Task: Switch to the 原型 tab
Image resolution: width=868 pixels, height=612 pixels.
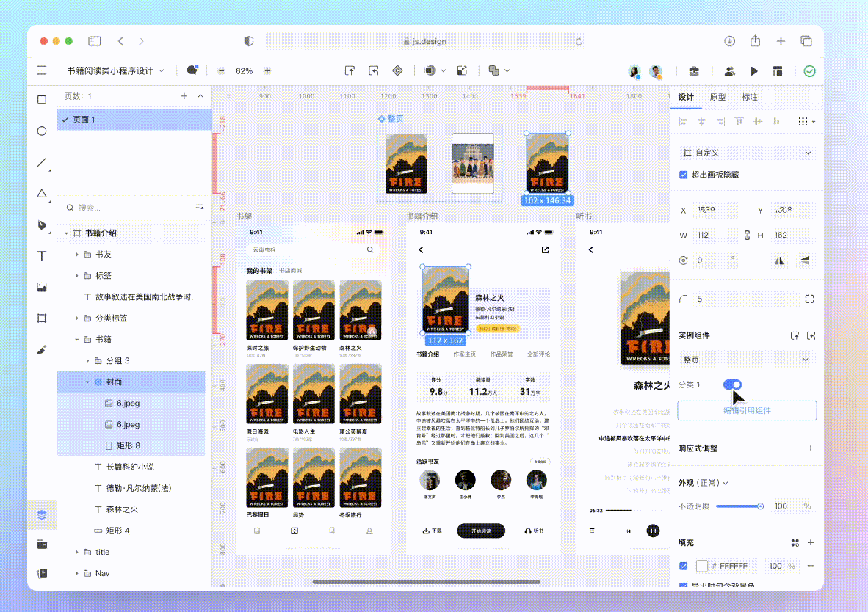Action: tap(717, 97)
